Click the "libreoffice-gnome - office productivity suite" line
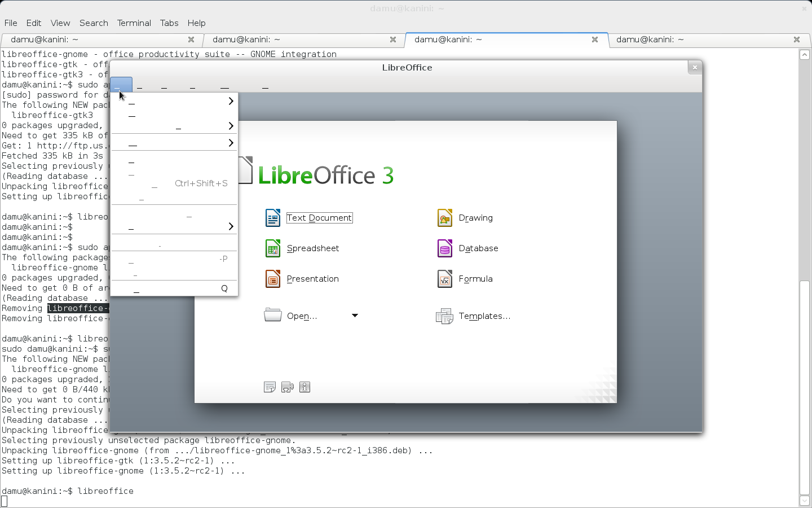The height and width of the screenshot is (508, 812). (x=169, y=54)
